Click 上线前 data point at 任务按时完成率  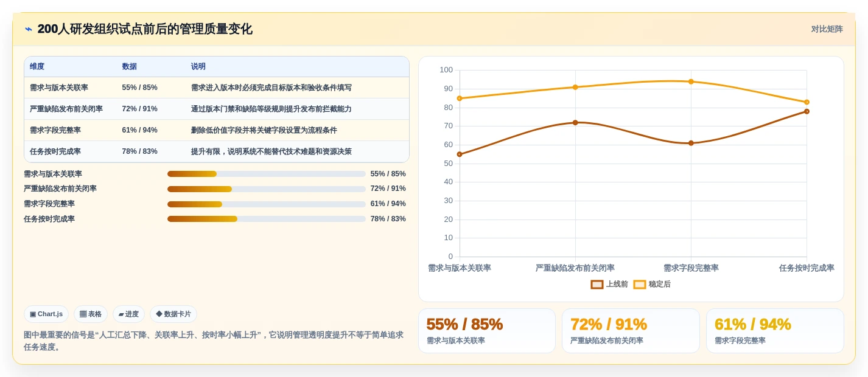(x=807, y=111)
